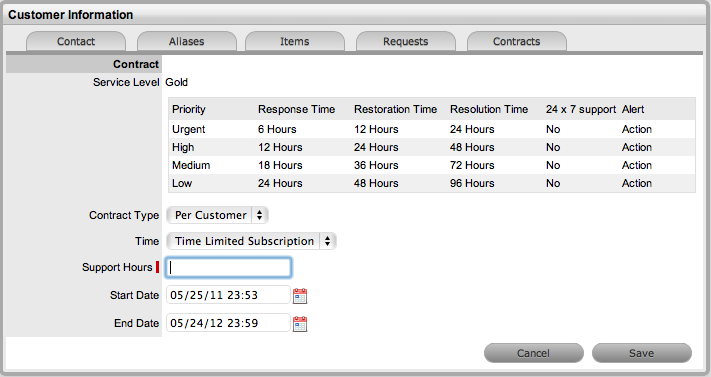The height and width of the screenshot is (377, 711).
Task: Open calendar picker for Start Date
Action: click(300, 296)
